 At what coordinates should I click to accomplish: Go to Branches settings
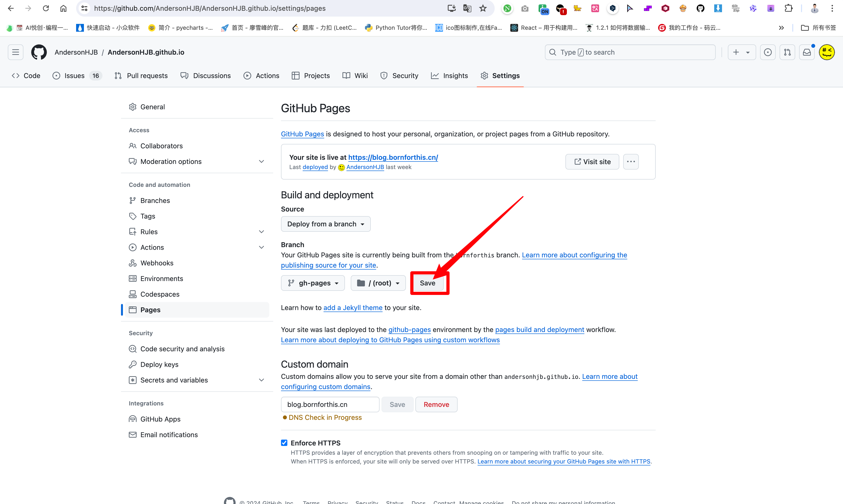click(x=197, y=201)
